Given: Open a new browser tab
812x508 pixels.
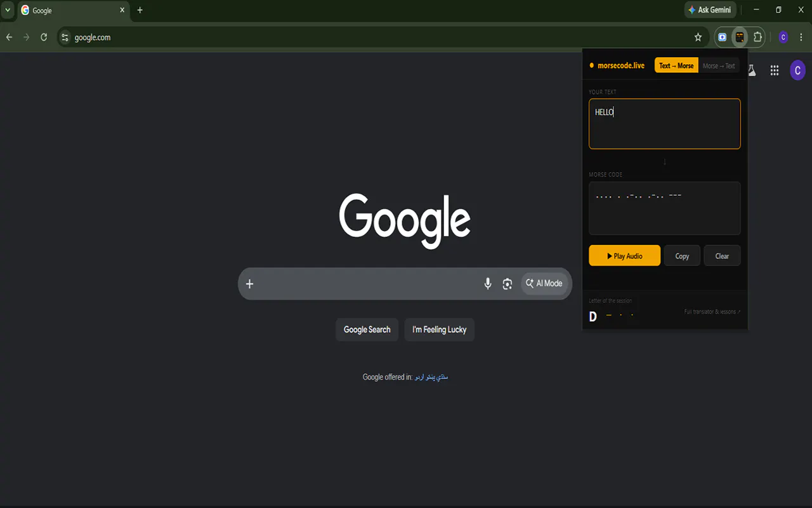Looking at the screenshot, I should (140, 10).
